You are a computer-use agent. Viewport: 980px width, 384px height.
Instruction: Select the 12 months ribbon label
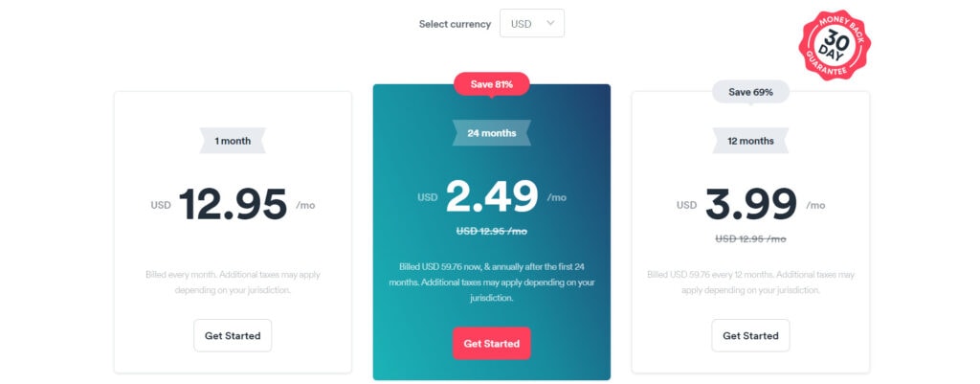pyautogui.click(x=750, y=141)
